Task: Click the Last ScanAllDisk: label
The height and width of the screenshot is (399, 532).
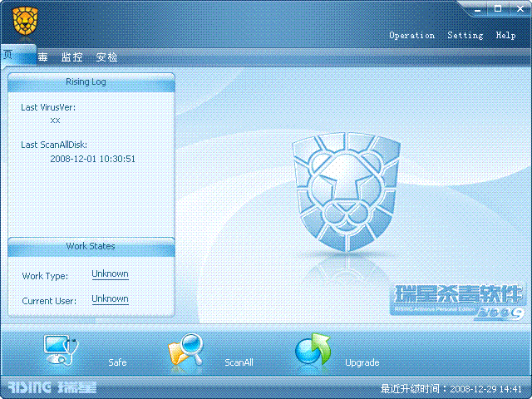Action: pos(54,145)
